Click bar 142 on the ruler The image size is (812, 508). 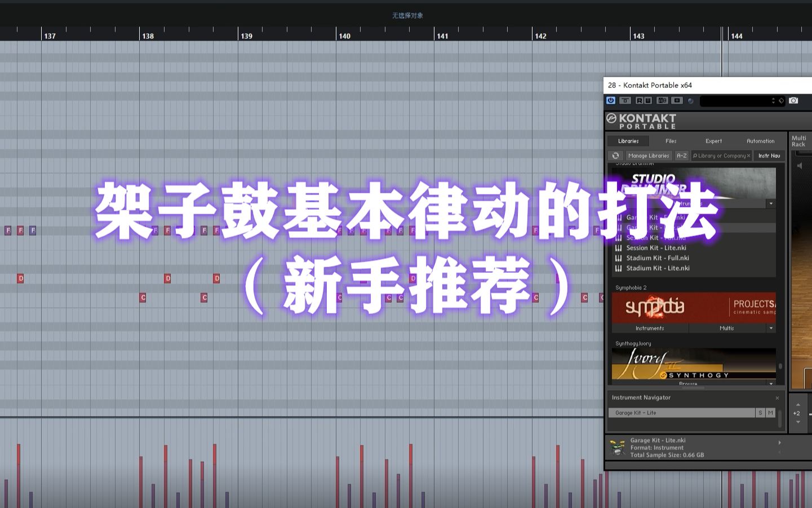(x=540, y=36)
